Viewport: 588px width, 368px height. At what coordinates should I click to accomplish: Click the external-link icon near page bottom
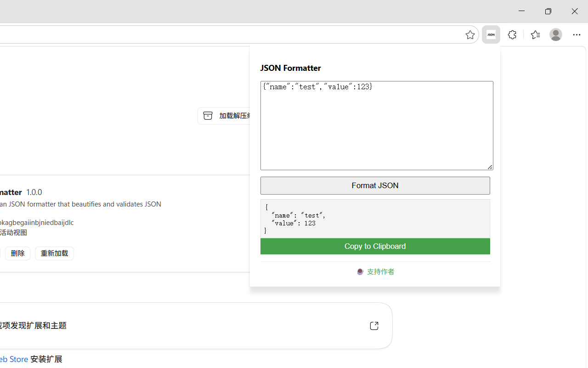click(x=373, y=325)
